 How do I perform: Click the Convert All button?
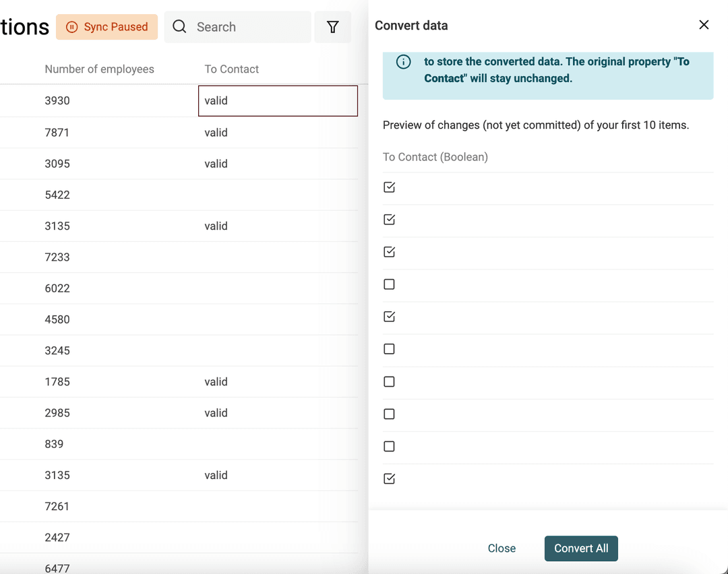coord(581,548)
